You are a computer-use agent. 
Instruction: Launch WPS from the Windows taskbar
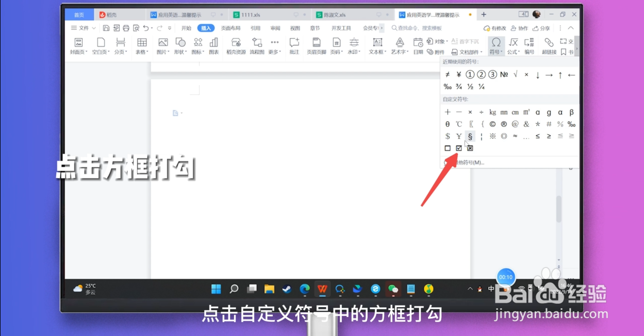[322, 289]
